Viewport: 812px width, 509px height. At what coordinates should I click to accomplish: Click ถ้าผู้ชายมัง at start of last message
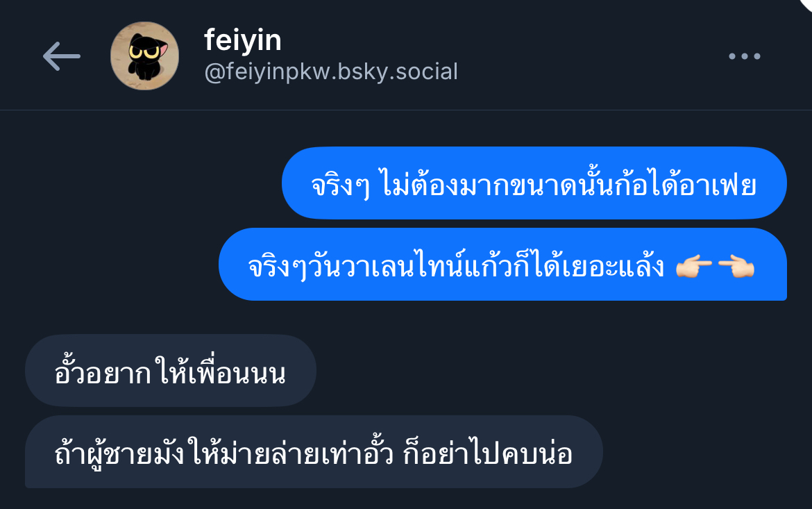119,453
